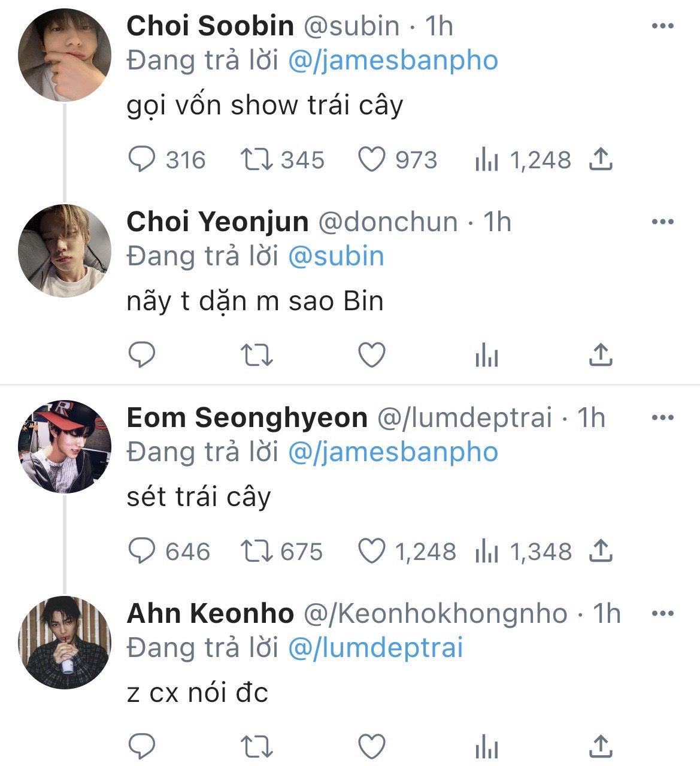Open Ahn Keonho's profile picture
The image size is (700, 766).
[65, 642]
